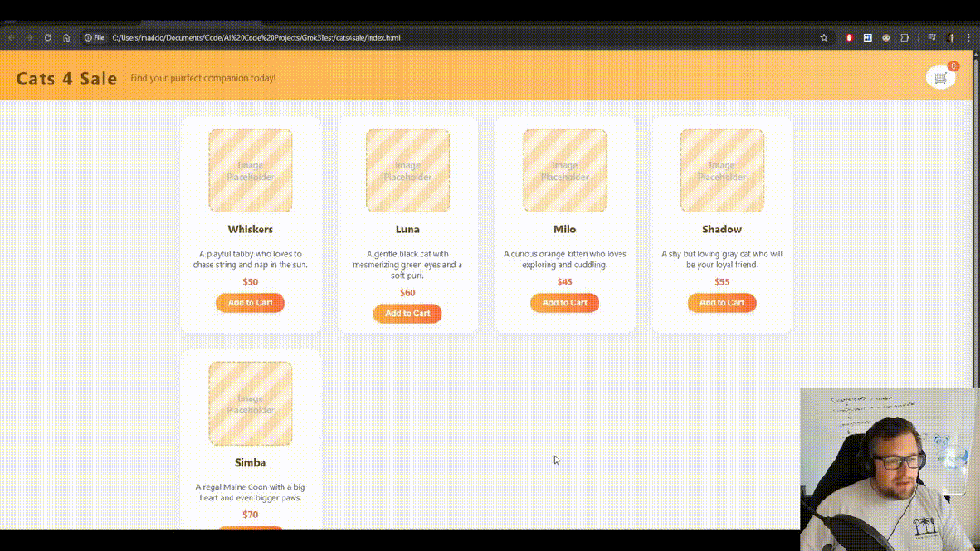Open the shopping cart on the Cats 4 Sale header
This screenshot has height=551, width=980.
[941, 78]
